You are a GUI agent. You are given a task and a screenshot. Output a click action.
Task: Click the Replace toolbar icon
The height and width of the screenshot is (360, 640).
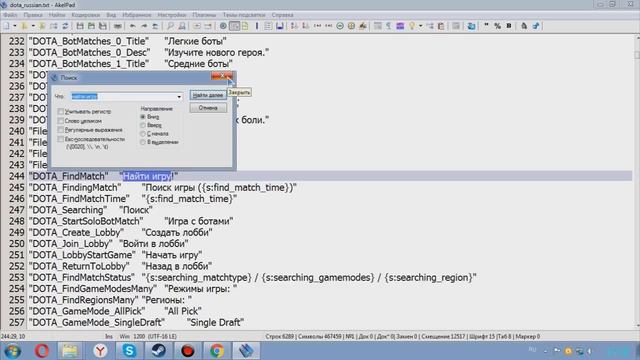(x=182, y=26)
